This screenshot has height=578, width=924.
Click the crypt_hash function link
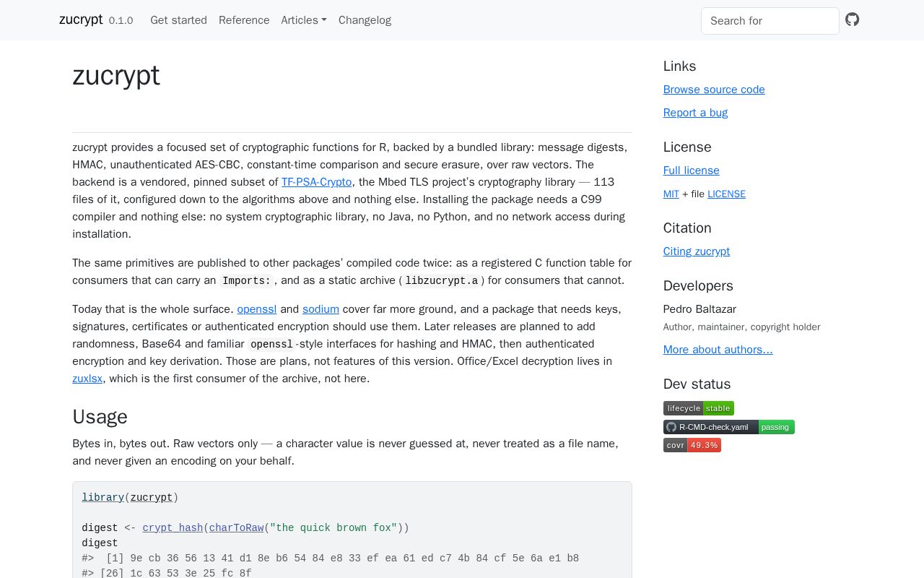tap(173, 528)
